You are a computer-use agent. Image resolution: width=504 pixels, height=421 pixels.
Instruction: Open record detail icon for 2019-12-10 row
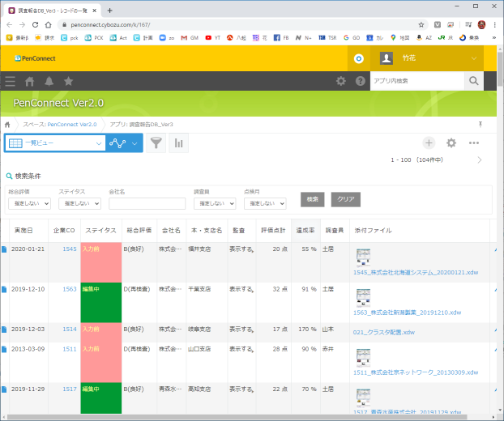4,290
